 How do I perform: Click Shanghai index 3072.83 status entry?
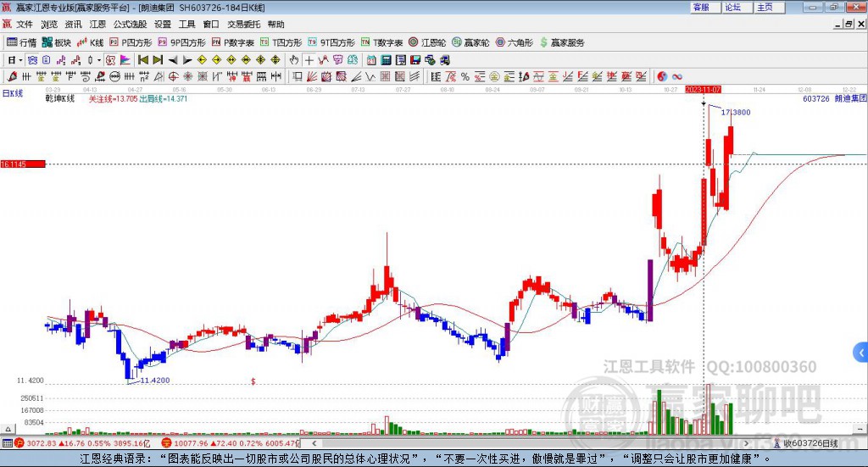(82, 443)
